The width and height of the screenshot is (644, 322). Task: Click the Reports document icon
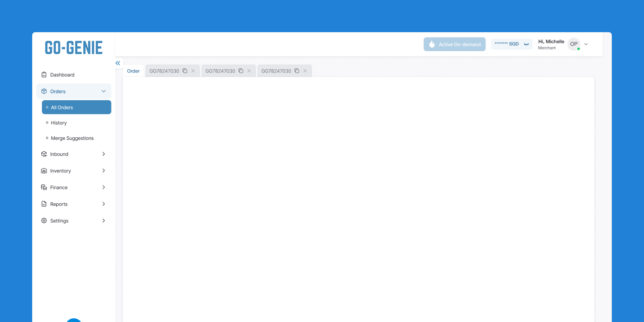click(44, 204)
